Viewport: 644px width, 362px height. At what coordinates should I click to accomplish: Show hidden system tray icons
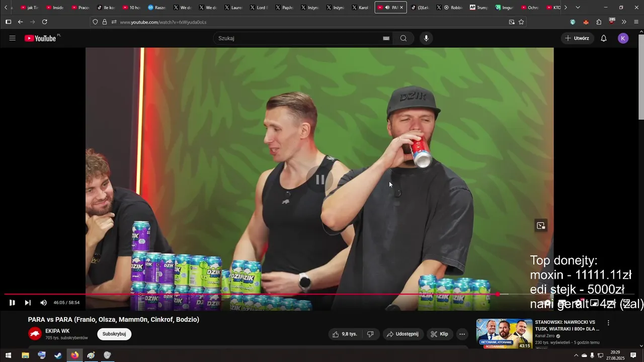coord(576,355)
